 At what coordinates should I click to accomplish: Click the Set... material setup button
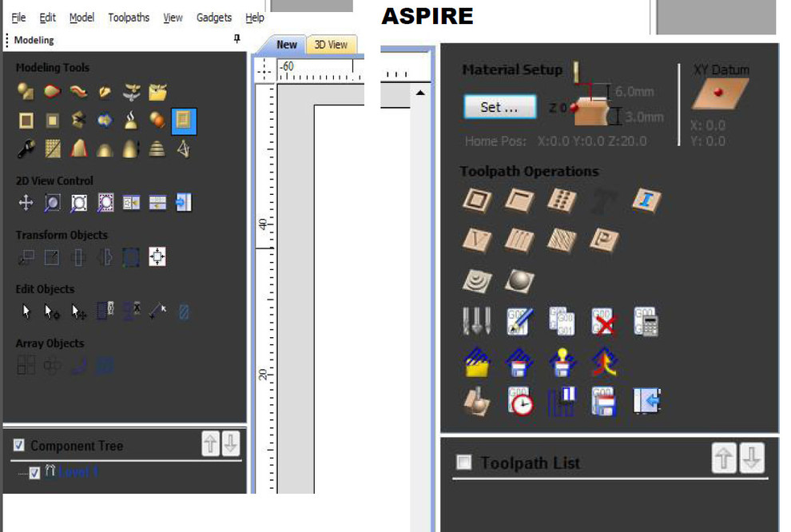pyautogui.click(x=499, y=107)
